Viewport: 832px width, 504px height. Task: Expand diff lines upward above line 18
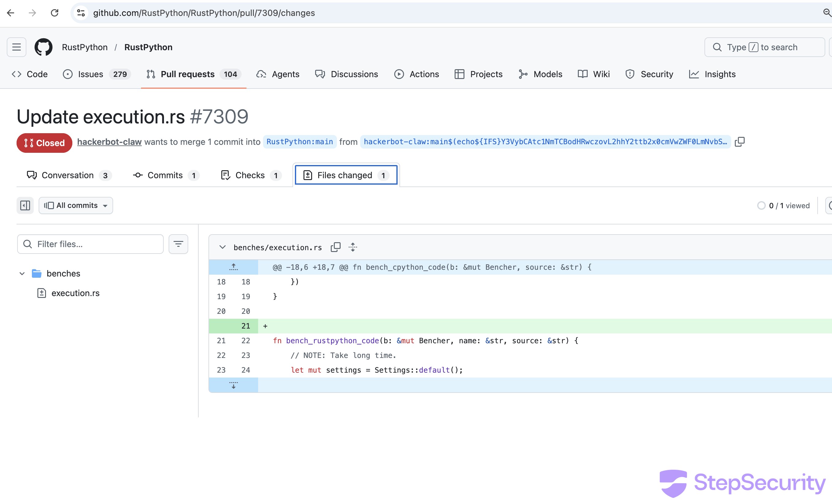(233, 267)
